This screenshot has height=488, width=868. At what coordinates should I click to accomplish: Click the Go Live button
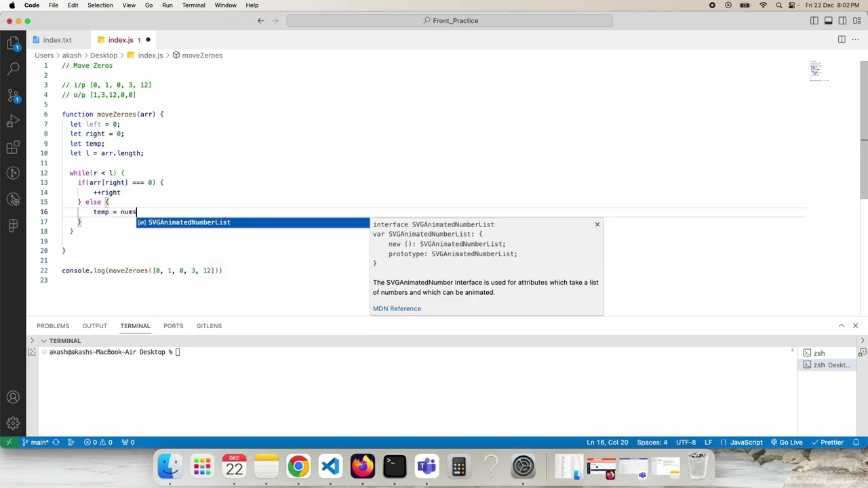click(x=786, y=443)
